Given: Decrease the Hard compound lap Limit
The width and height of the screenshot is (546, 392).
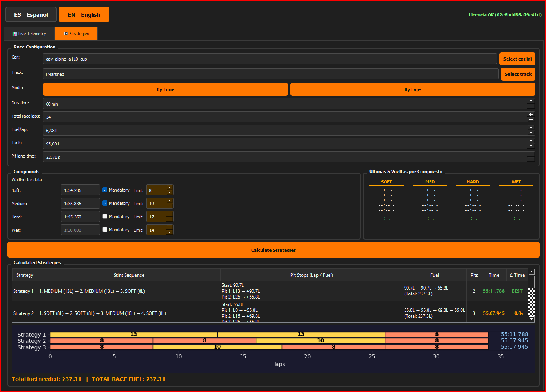Looking at the screenshot, I should (x=170, y=219).
